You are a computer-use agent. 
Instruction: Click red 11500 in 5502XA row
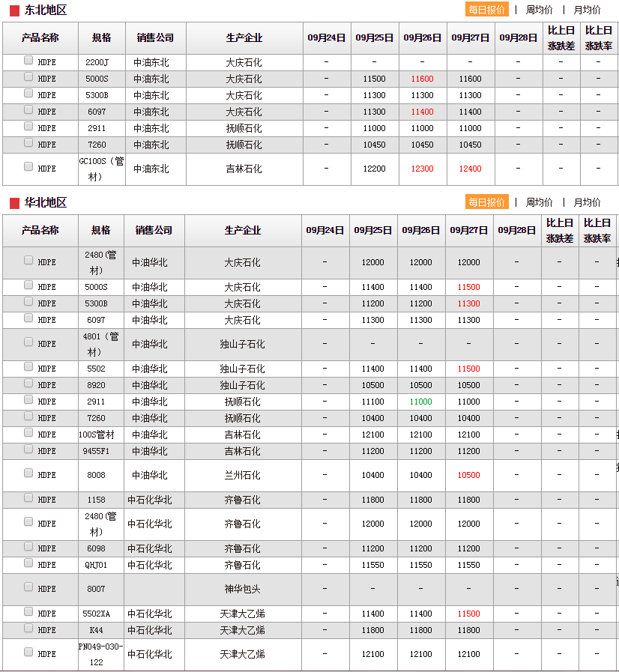coord(468,614)
